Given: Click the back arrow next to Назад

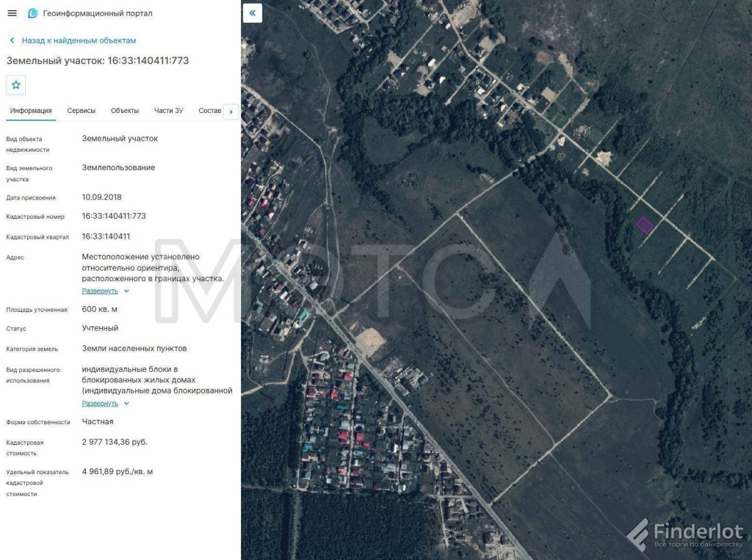Looking at the screenshot, I should pyautogui.click(x=12, y=41).
